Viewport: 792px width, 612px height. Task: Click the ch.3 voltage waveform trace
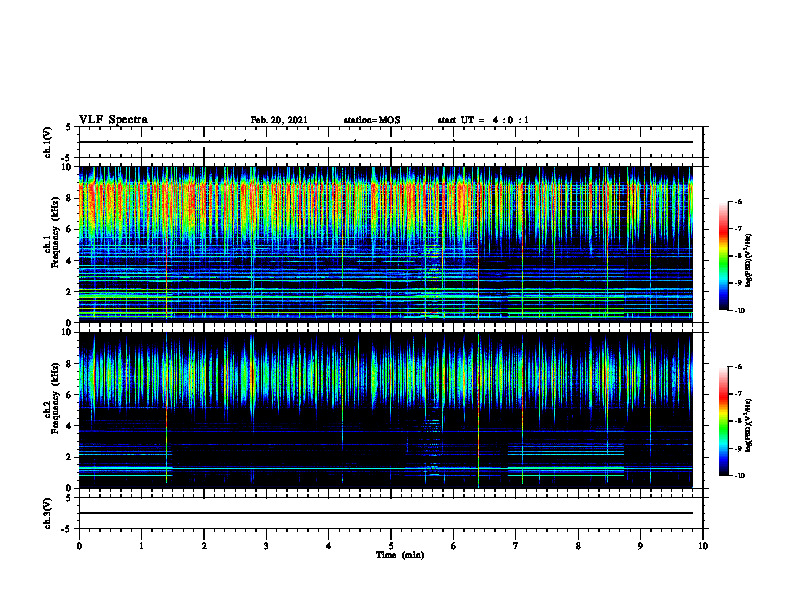point(385,513)
